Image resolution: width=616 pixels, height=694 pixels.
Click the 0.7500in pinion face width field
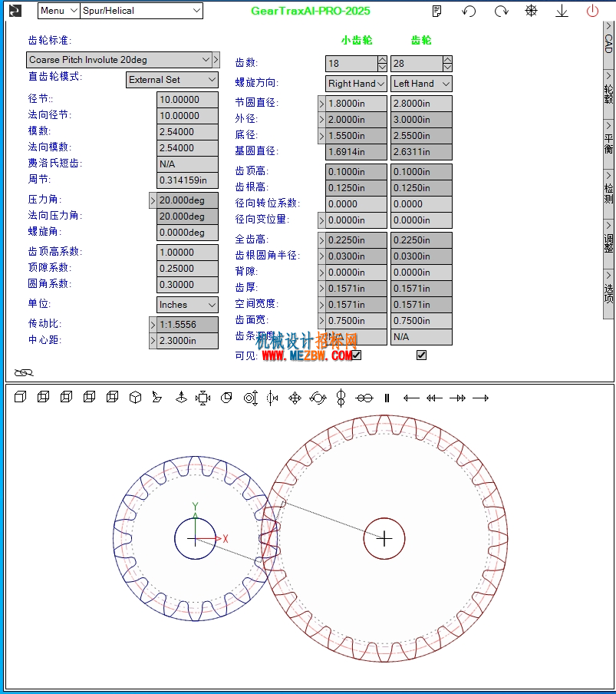pos(356,321)
